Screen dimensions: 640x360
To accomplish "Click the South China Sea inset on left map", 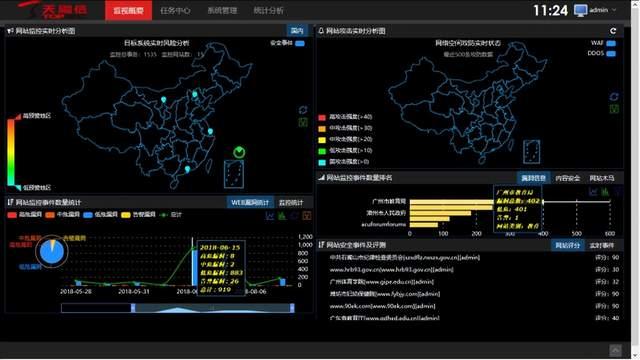I will pyautogui.click(x=234, y=174).
